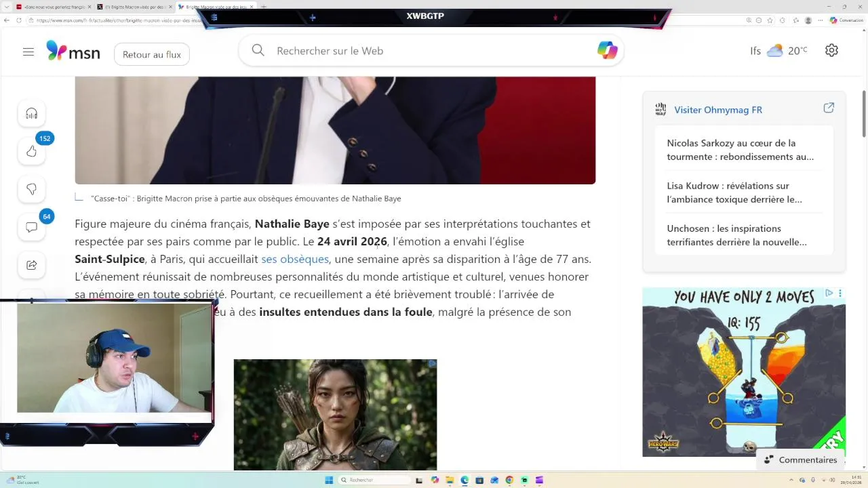Open Lisa Kudrow révélations article
Image resolution: width=868 pixels, height=488 pixels.
pos(734,192)
